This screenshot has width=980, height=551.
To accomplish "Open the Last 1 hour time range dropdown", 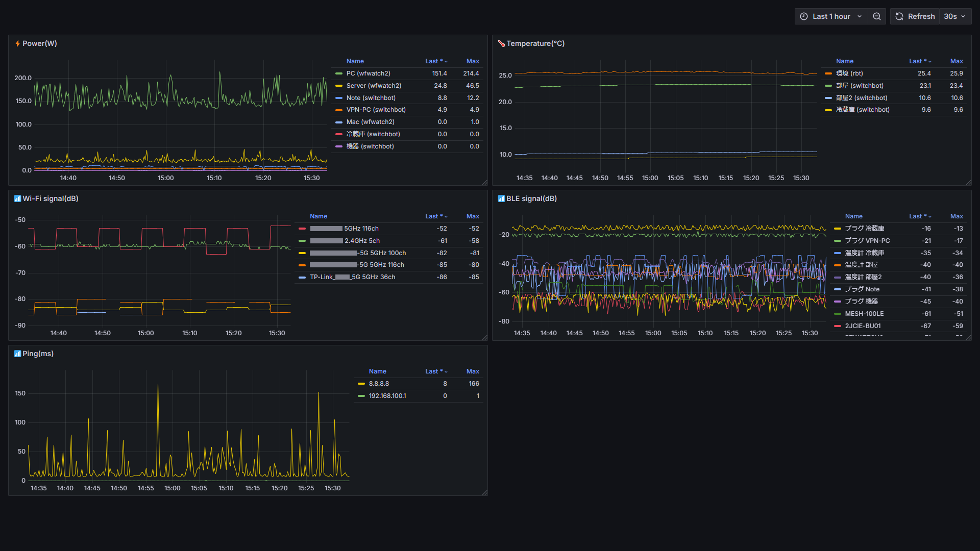I will (x=831, y=16).
